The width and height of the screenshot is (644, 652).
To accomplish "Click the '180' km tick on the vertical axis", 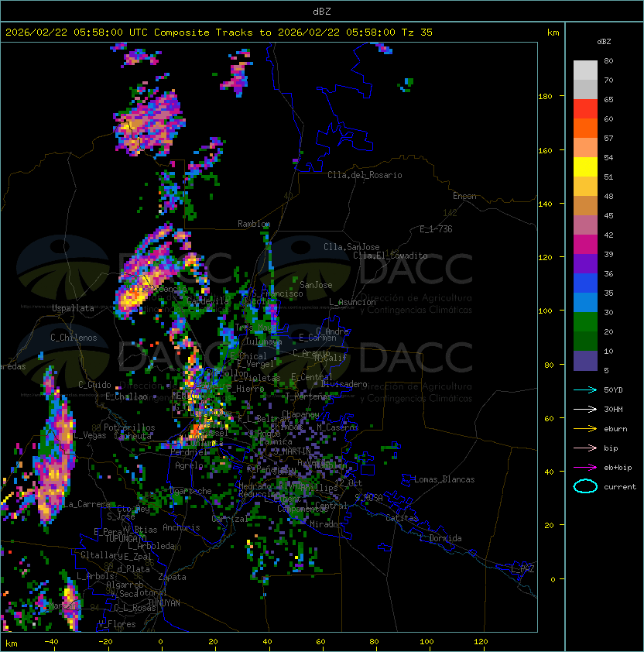I will point(545,97).
